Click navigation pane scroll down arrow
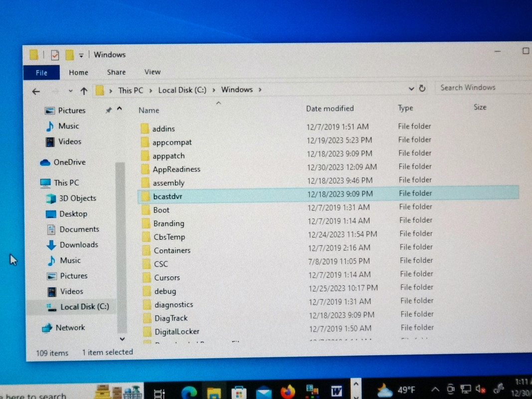 point(122,339)
